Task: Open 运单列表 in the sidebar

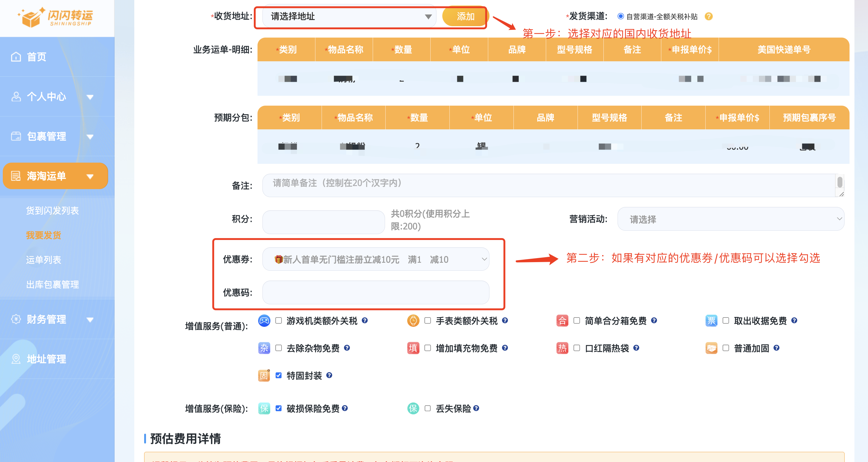Action: [43, 260]
